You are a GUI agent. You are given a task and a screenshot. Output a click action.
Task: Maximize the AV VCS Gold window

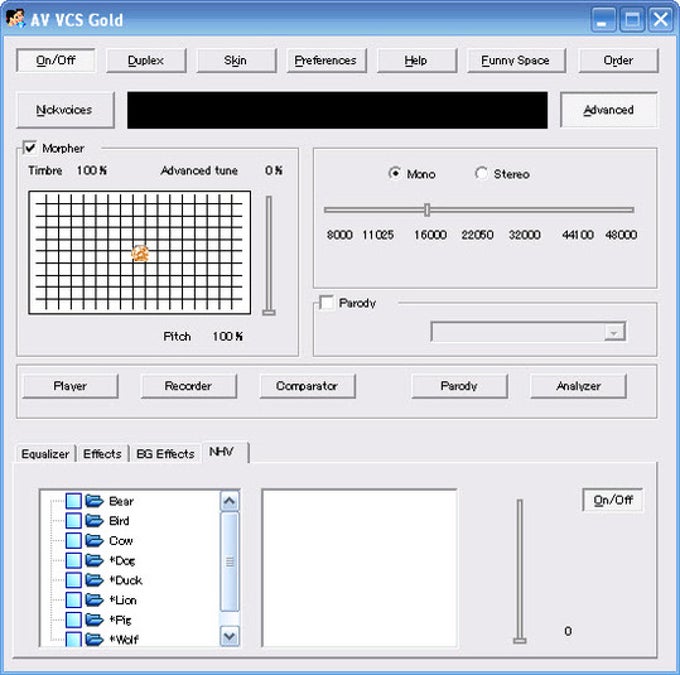[632, 19]
